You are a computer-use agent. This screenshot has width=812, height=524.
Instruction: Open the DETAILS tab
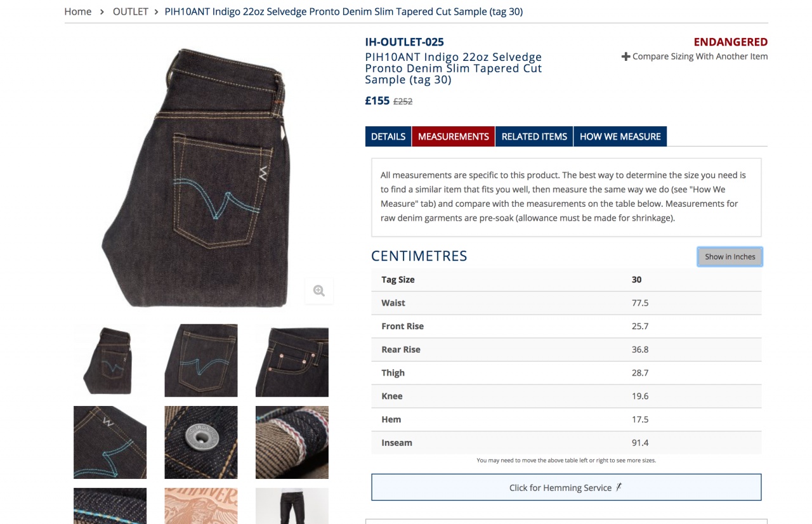click(x=388, y=136)
